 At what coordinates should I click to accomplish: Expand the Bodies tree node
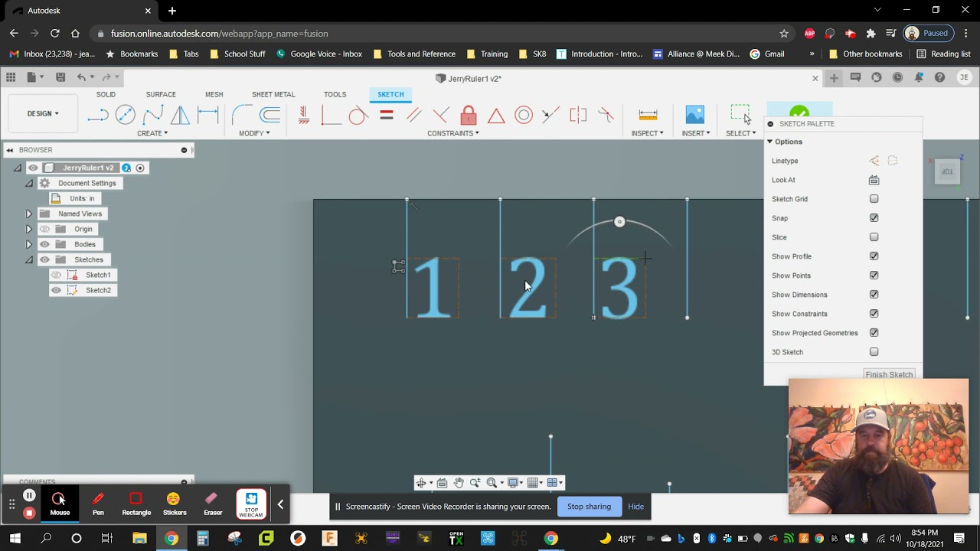(x=29, y=244)
